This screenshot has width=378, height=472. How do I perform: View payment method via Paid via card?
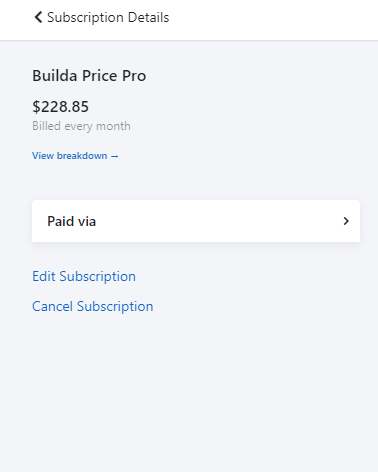point(196,221)
